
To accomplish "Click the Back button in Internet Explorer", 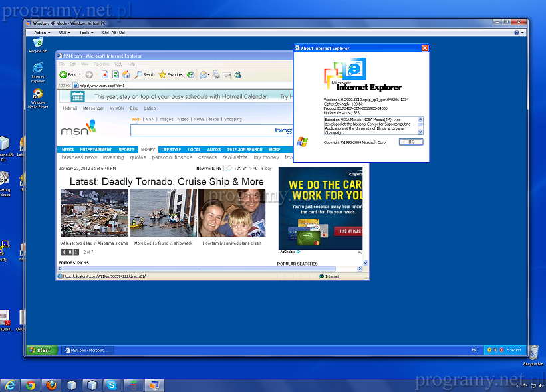I will click(67, 75).
